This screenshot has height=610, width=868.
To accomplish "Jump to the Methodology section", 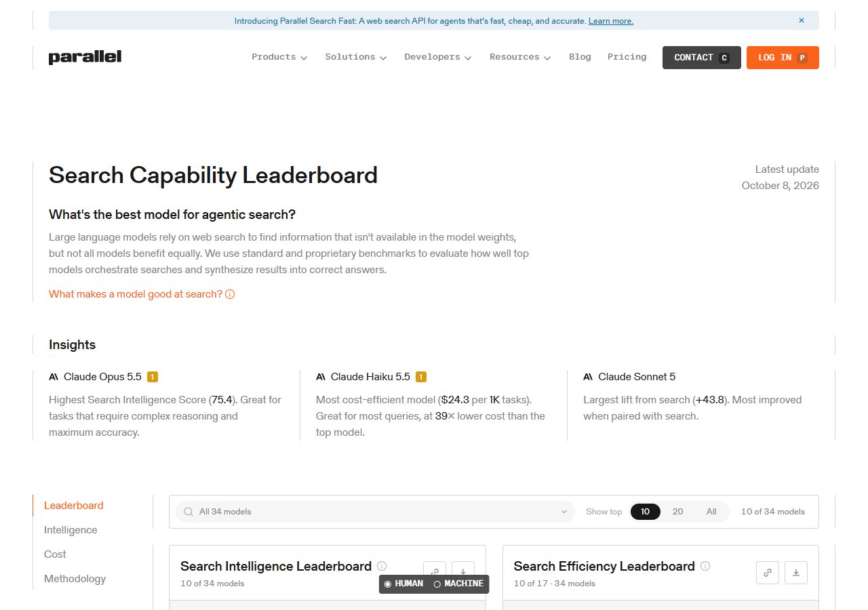I will pos(75,579).
